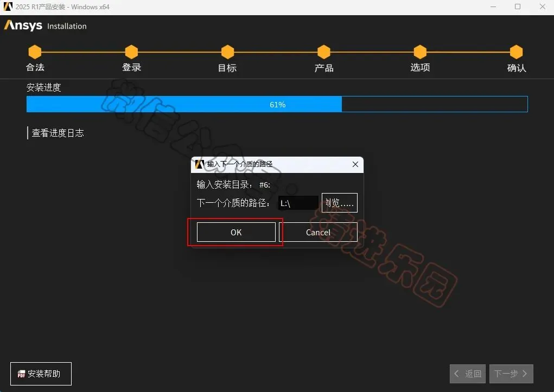Click the Ansys logo in header
The image size is (554, 392).
click(x=23, y=25)
